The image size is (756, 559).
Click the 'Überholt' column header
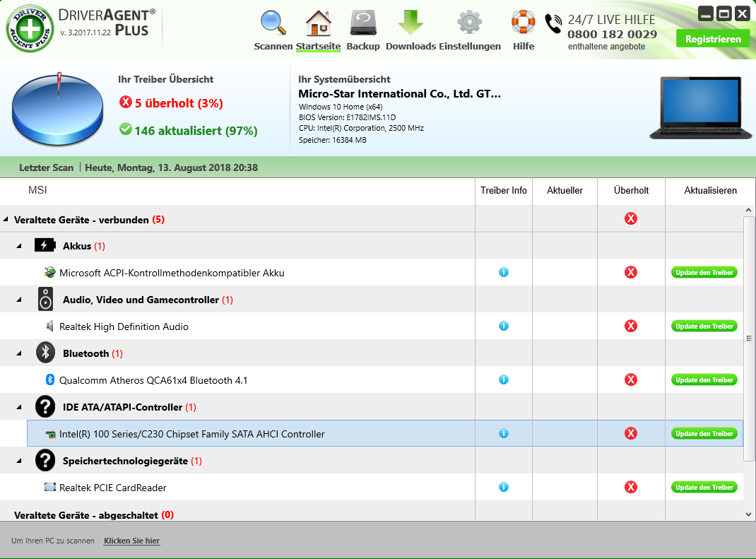(631, 191)
